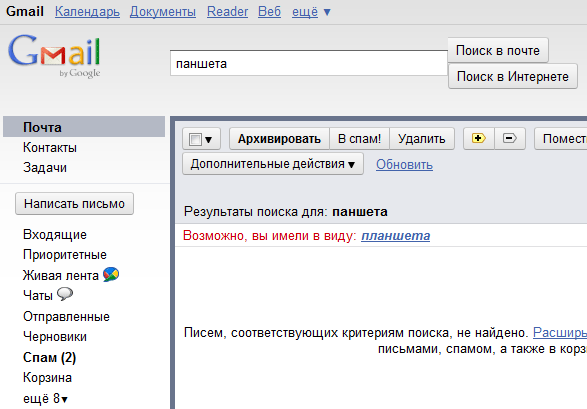Open Документы in the top navigation
This screenshot has height=409, width=587.
pyautogui.click(x=163, y=12)
